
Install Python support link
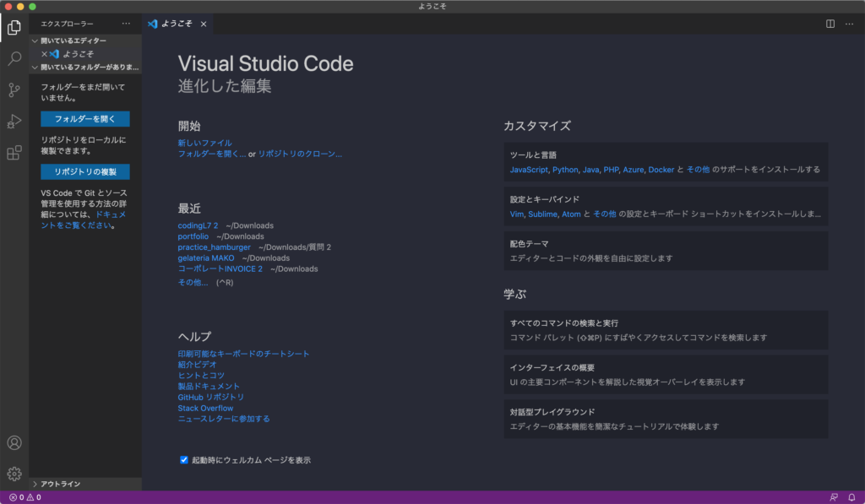[565, 170]
